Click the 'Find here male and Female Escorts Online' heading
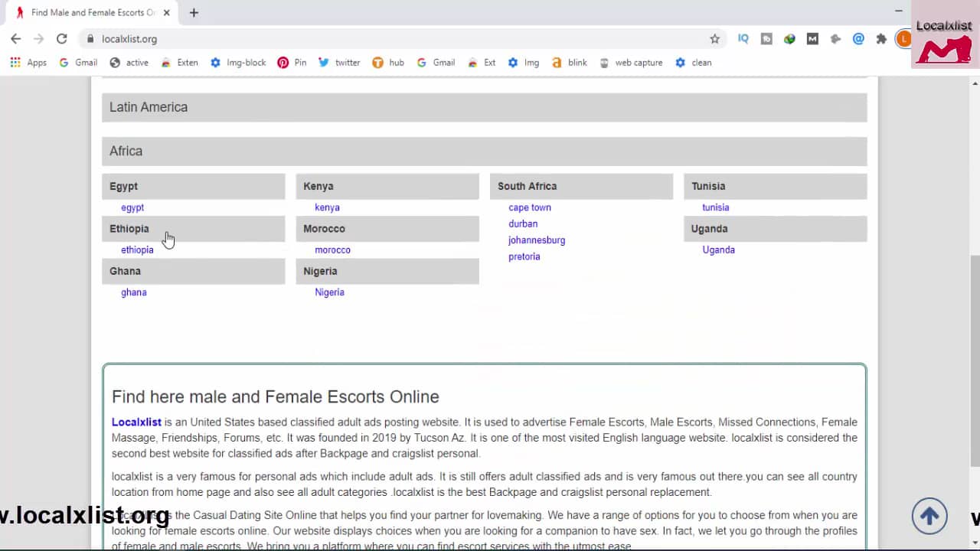Image resolution: width=980 pixels, height=551 pixels. (276, 396)
